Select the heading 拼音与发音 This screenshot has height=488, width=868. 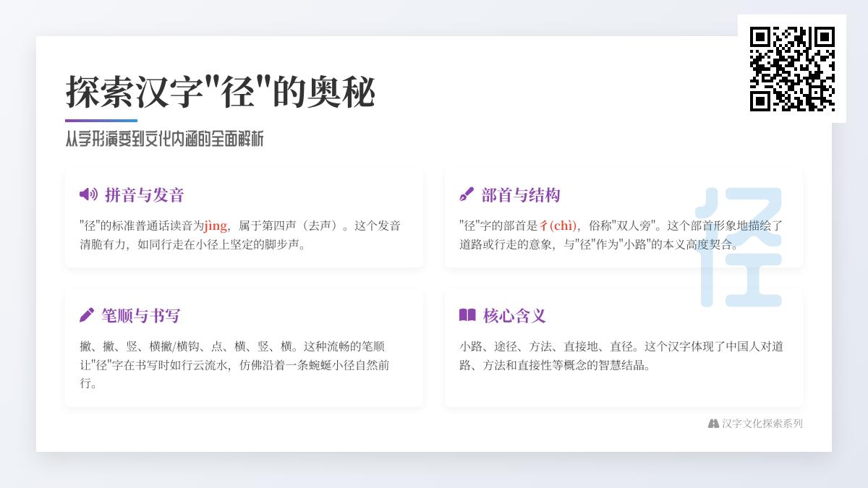tap(145, 195)
